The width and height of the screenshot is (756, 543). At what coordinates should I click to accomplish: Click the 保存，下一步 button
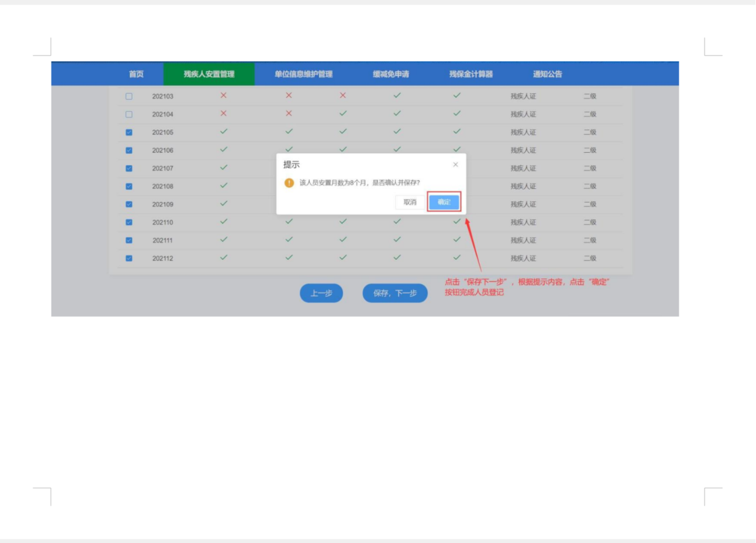point(395,293)
